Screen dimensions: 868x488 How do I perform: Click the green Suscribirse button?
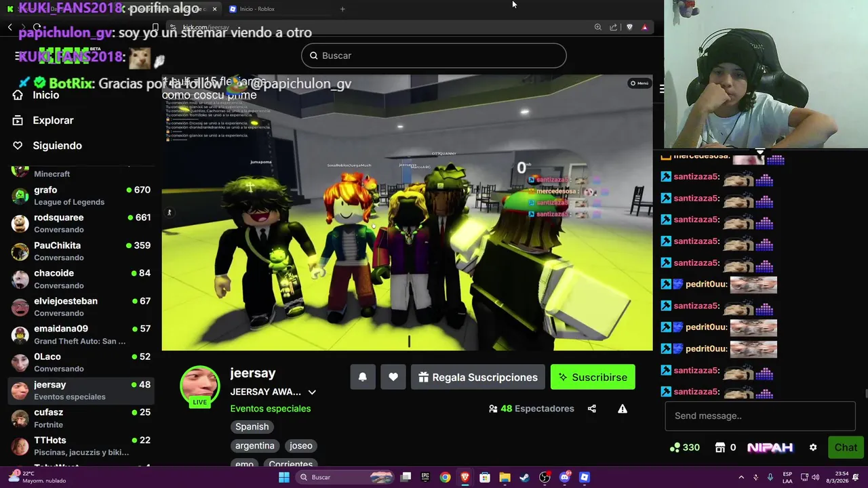593,377
